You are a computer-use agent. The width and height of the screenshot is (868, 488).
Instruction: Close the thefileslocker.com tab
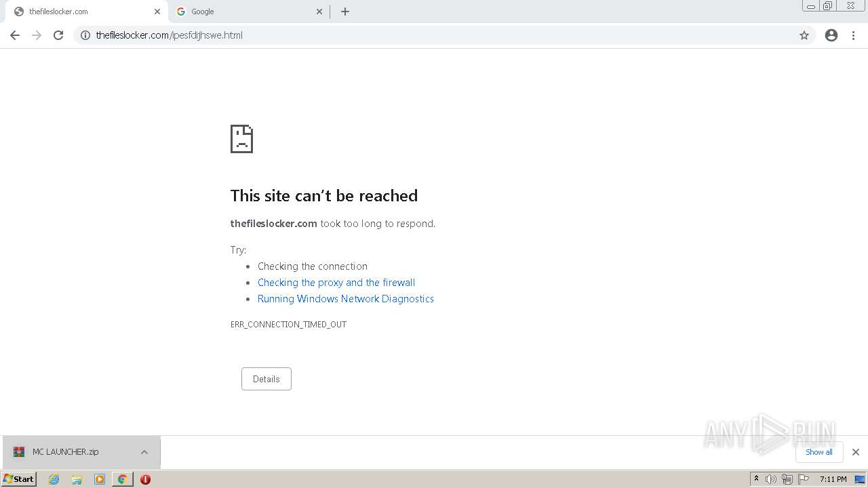157,12
